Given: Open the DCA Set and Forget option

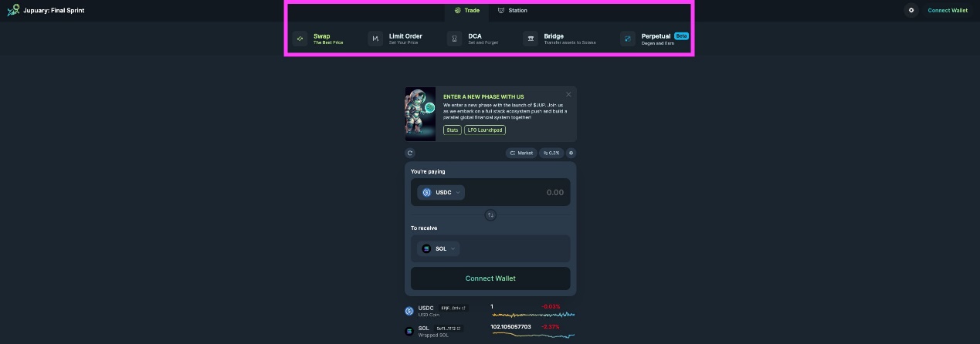Looking at the screenshot, I should coord(474,39).
